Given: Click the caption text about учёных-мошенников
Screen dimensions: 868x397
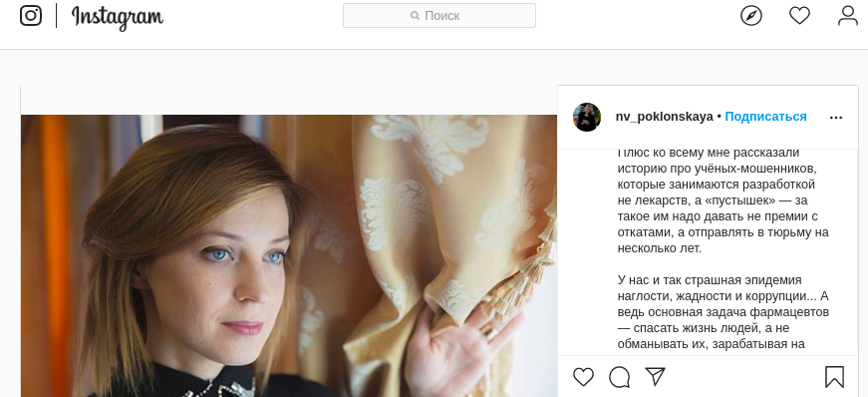Looking at the screenshot, I should 723,199.
